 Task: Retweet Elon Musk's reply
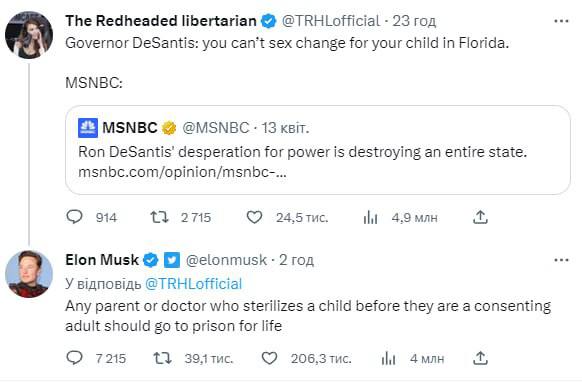(x=163, y=358)
